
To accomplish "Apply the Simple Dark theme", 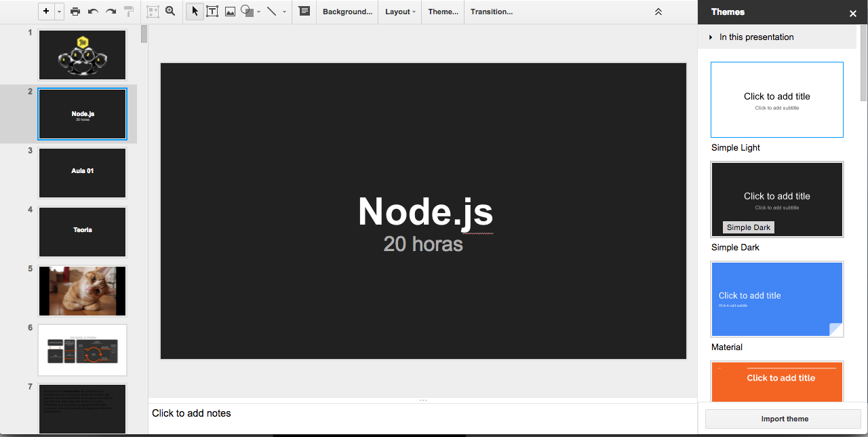I will pos(777,199).
